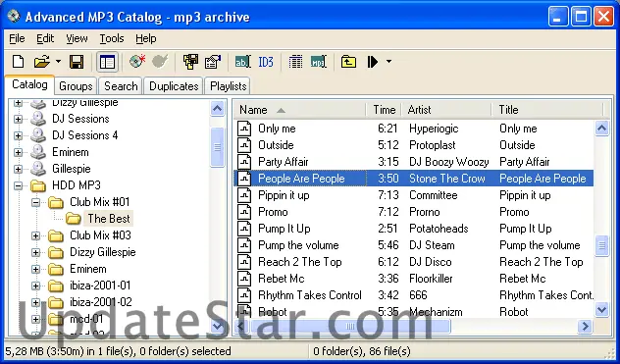Open the Edit menu
Viewport: 620px width, 364px height.
click(45, 38)
